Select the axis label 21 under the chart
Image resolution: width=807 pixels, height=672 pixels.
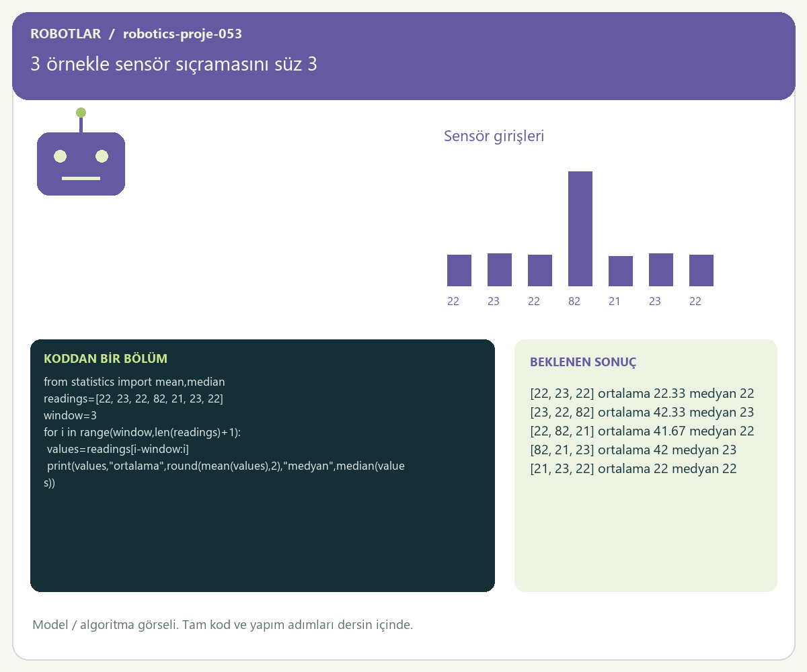pyautogui.click(x=615, y=302)
